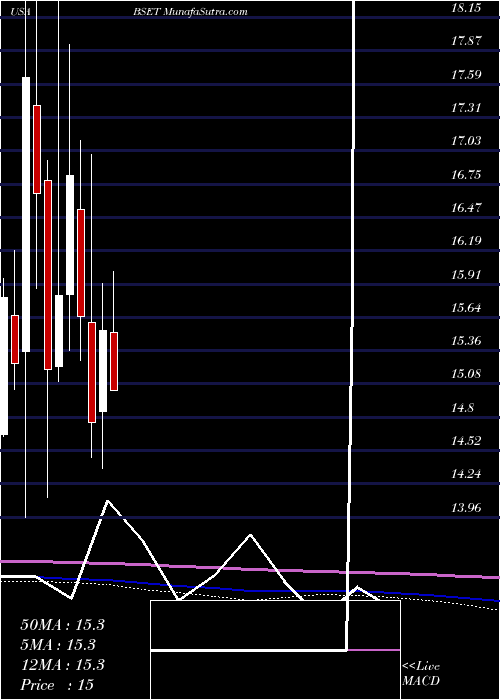
Task: Select the 17.87 price axis label
Action: tap(466, 41)
